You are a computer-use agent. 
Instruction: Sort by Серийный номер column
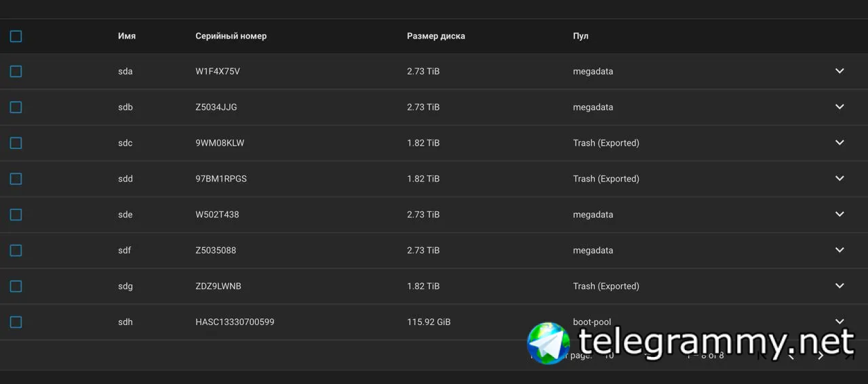click(231, 36)
